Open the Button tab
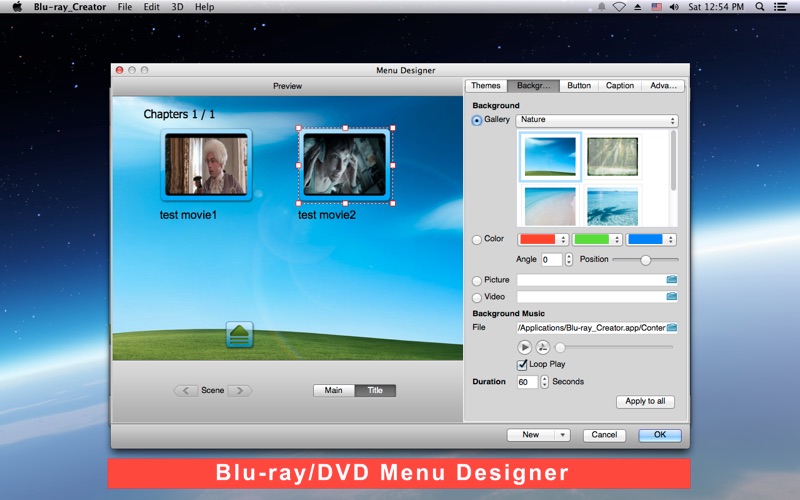 (x=579, y=86)
